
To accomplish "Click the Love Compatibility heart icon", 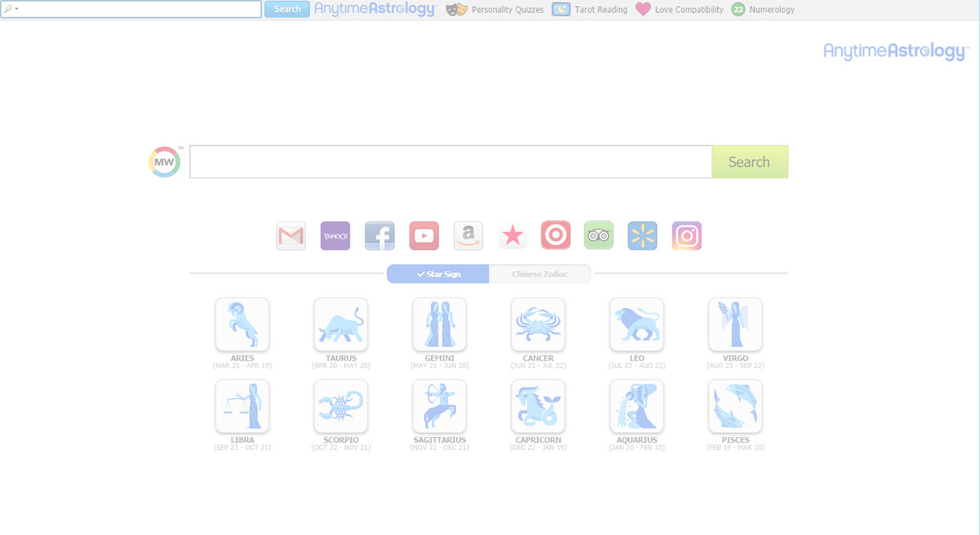I will pyautogui.click(x=643, y=9).
